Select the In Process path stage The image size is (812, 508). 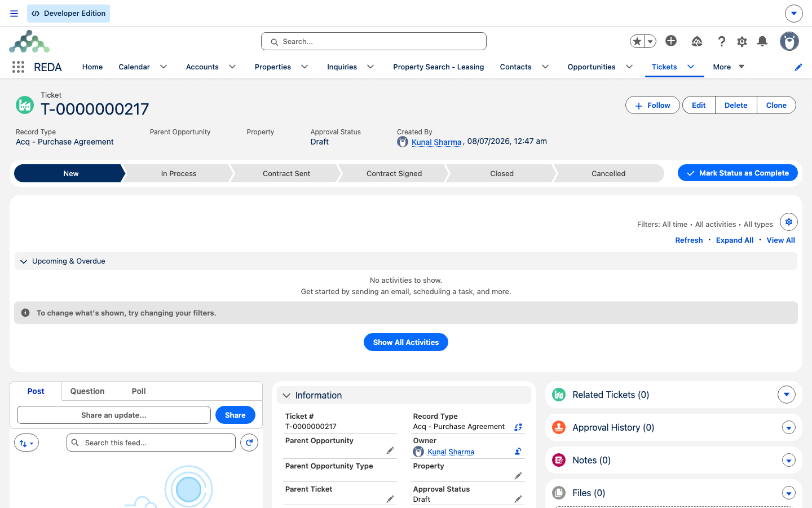179,173
